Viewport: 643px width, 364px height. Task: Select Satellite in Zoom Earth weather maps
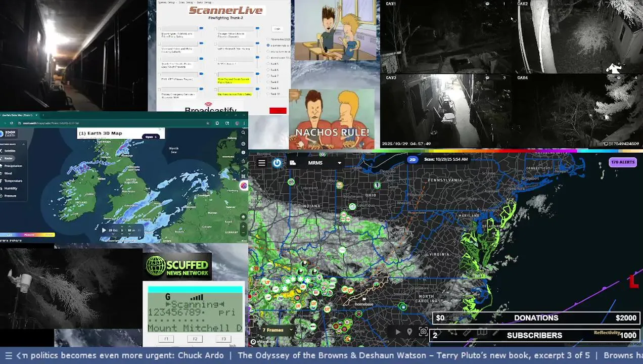[x=10, y=151]
